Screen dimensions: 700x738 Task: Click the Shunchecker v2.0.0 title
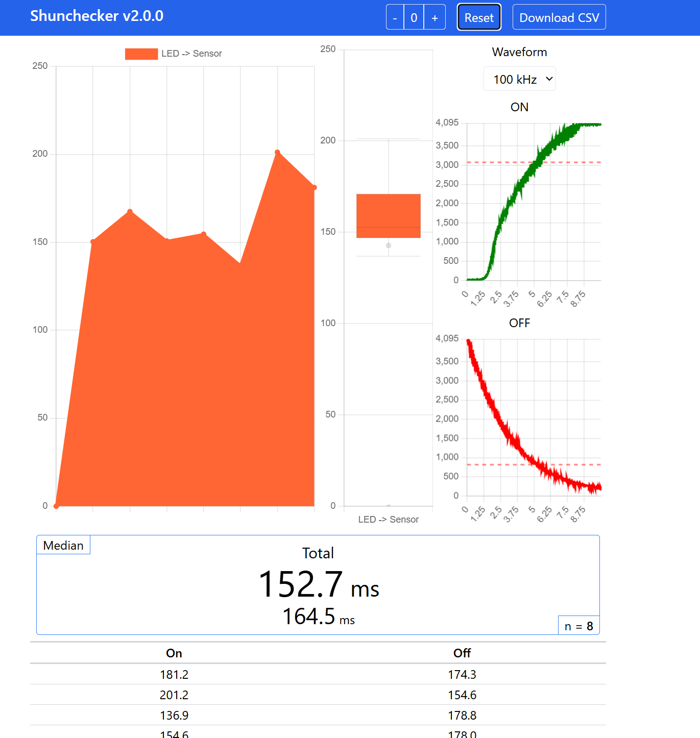coord(96,16)
